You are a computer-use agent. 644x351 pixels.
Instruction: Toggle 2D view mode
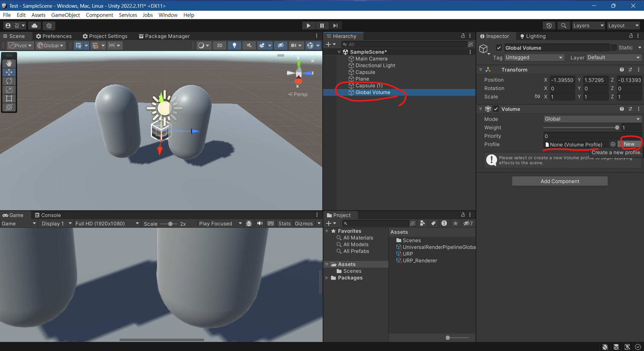(220, 46)
